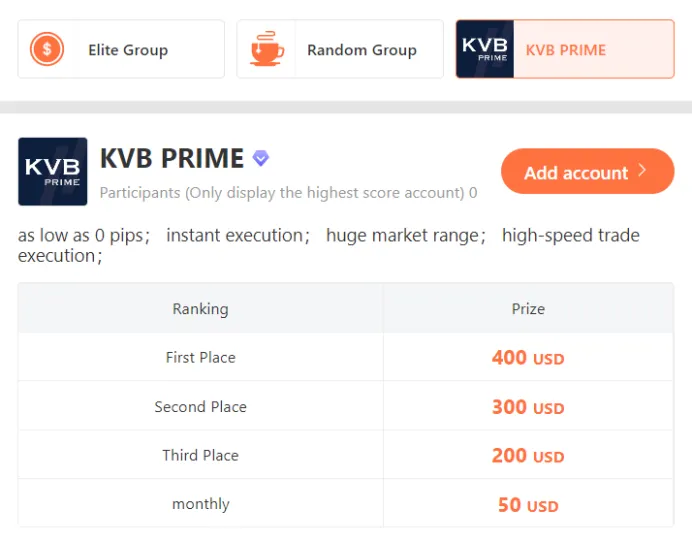The height and width of the screenshot is (541, 692).
Task: Switch to the Elite Group tab
Action: 121,49
